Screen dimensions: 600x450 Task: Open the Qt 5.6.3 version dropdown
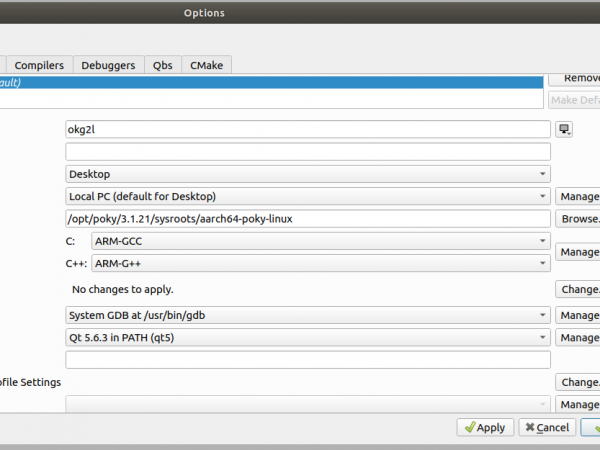coord(307,337)
